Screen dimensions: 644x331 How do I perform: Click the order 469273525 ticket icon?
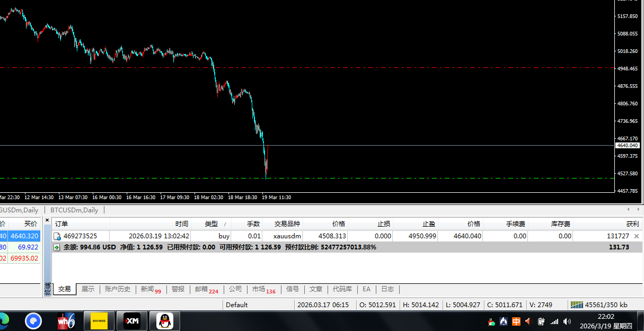click(57, 236)
